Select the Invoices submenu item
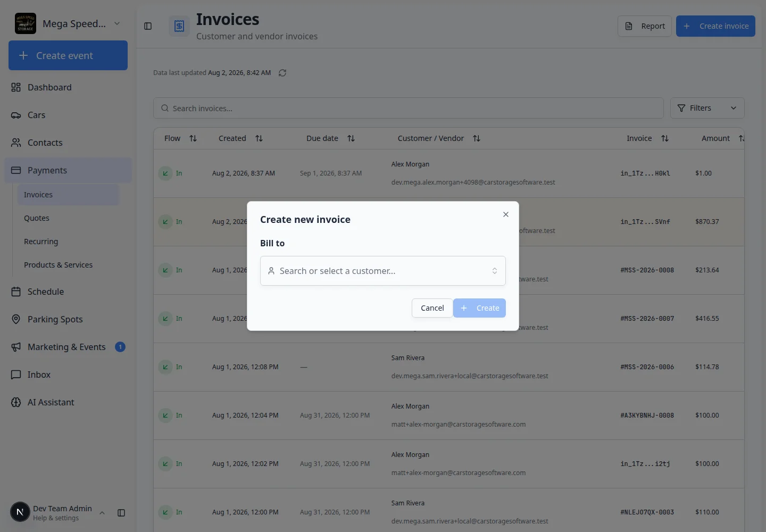This screenshot has height=532, width=766. click(68, 195)
